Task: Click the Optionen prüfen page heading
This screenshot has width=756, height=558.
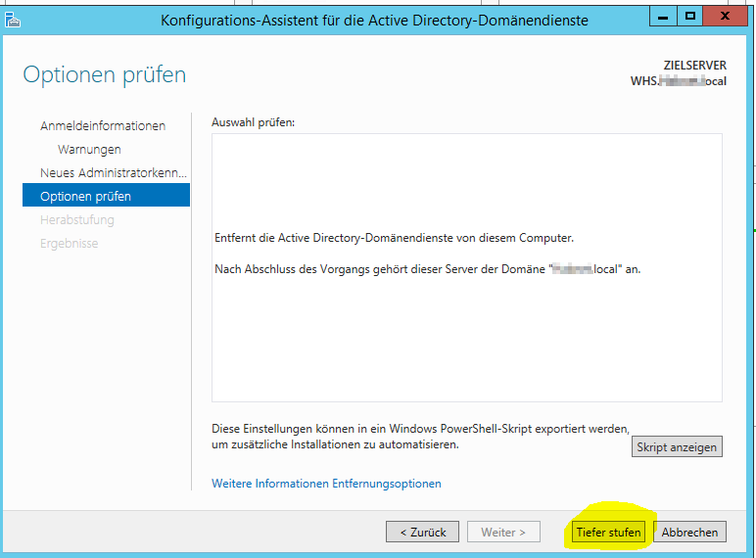Action: pyautogui.click(x=105, y=74)
